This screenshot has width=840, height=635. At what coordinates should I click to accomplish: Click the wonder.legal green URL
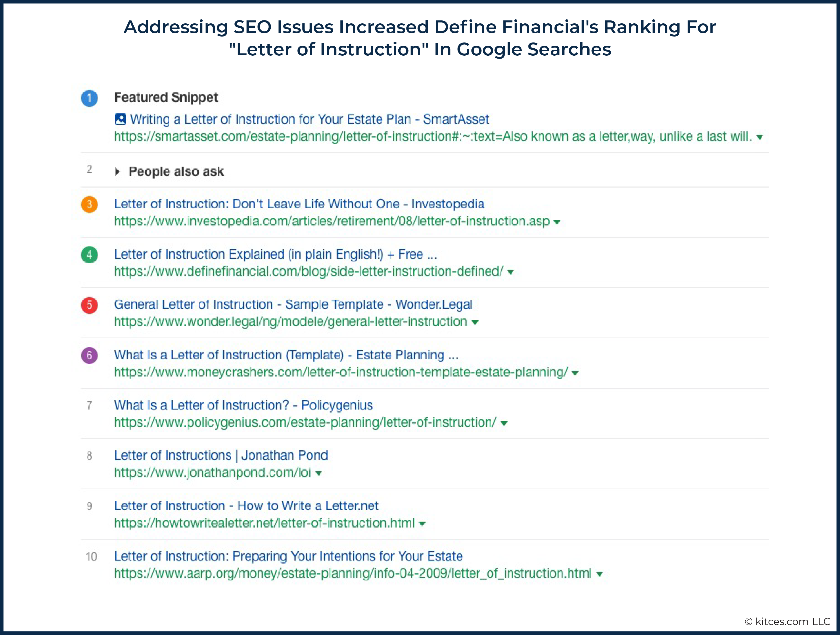pyautogui.click(x=291, y=322)
